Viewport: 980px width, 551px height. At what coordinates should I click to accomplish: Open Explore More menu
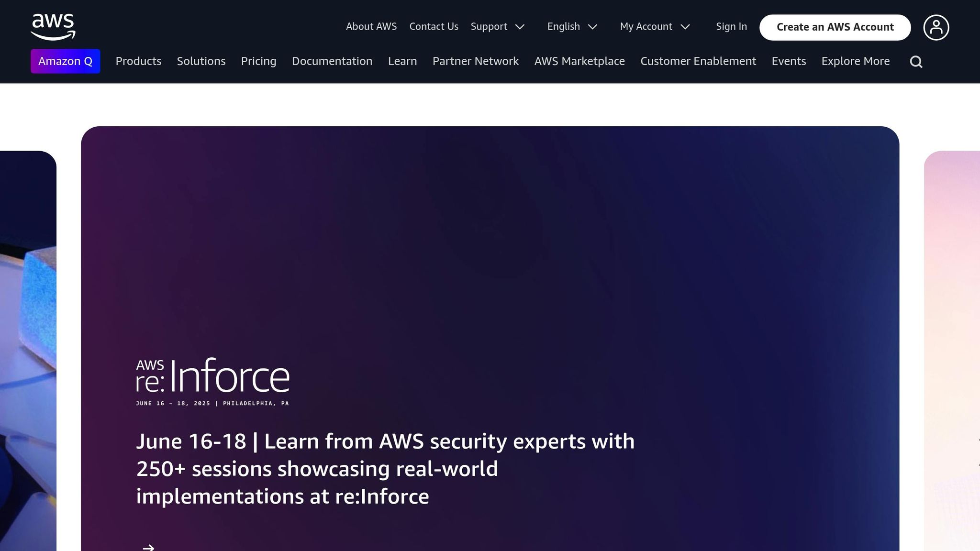click(x=856, y=61)
